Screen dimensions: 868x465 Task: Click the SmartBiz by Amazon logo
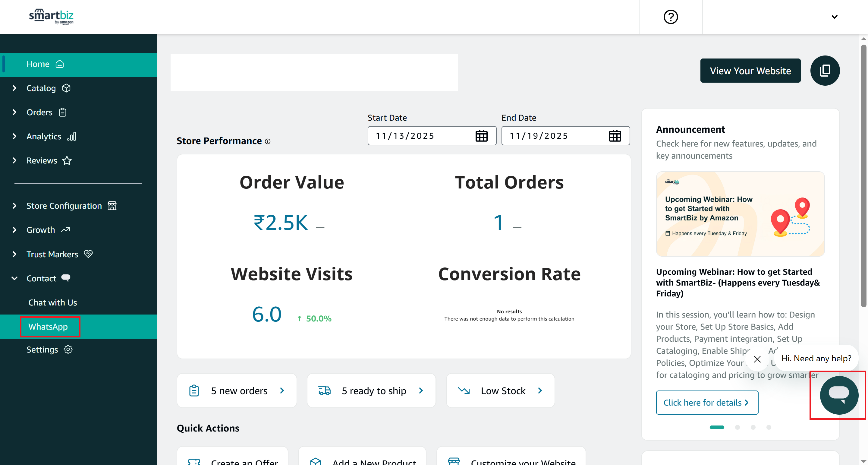(51, 16)
